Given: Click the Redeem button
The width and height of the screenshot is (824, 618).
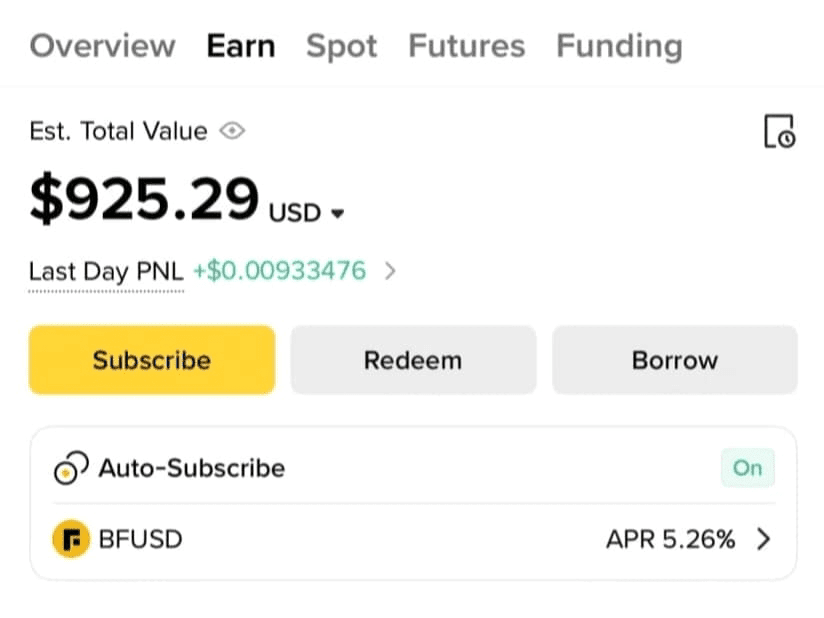Looking at the screenshot, I should tap(413, 360).
